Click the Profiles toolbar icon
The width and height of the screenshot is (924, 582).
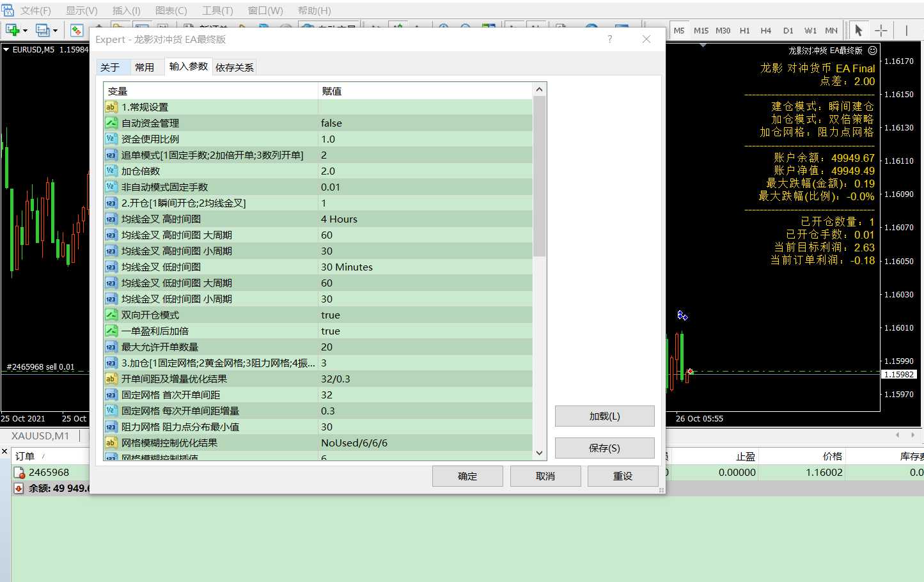42,30
